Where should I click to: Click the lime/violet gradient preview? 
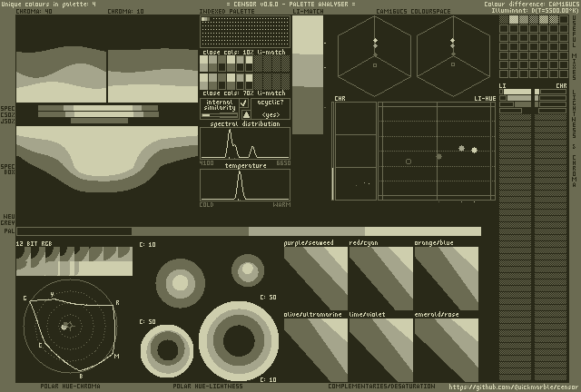point(380,349)
